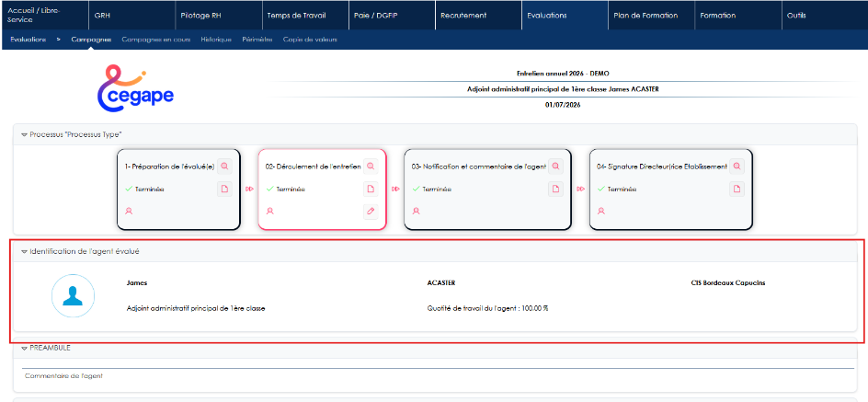Image resolution: width=868 pixels, height=402 pixels.
Task: Click the surname ACASTER in identification panel
Action: (441, 283)
